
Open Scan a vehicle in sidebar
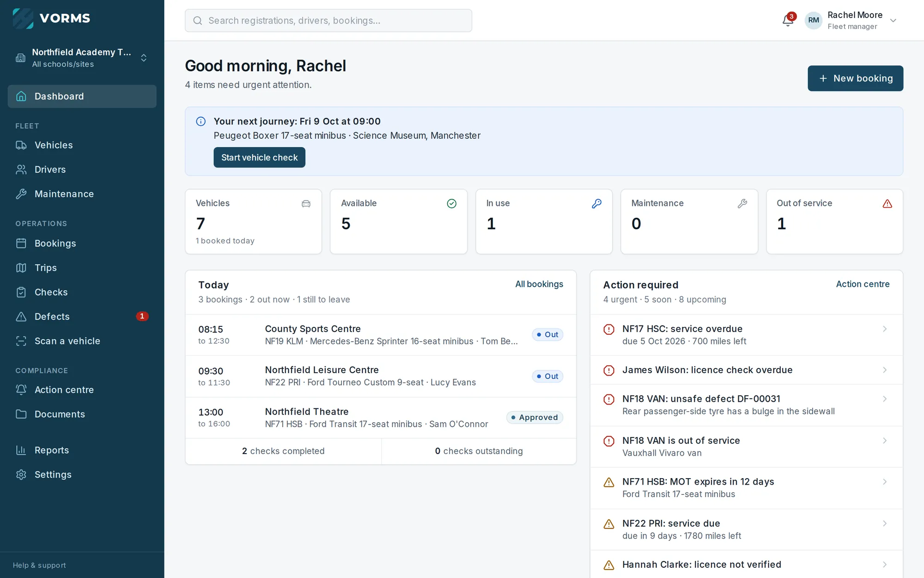click(x=82, y=341)
